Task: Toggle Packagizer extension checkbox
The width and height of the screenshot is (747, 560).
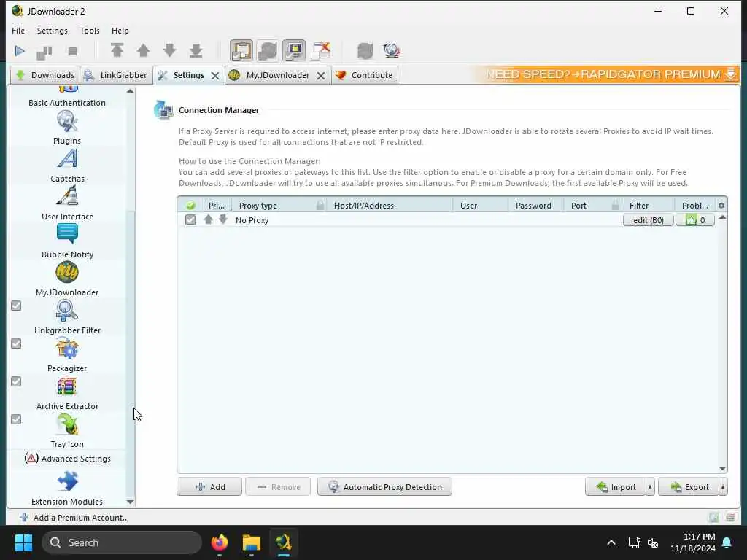Action: point(16,343)
